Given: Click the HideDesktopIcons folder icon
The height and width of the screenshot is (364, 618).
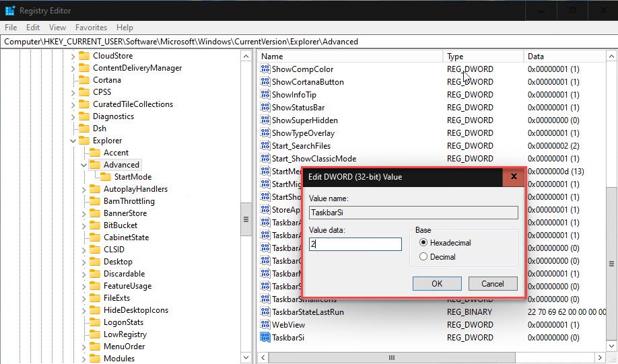Looking at the screenshot, I should point(95,310).
